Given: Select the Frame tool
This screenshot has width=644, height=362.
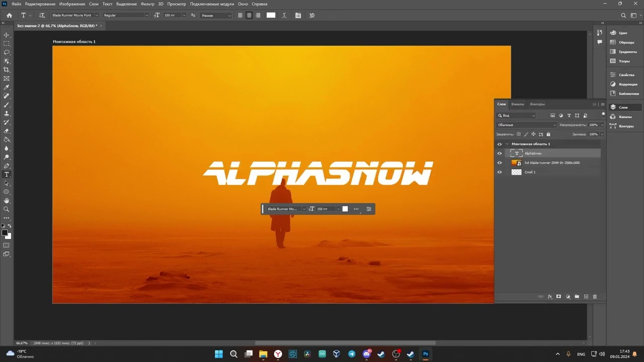Looking at the screenshot, I should pyautogui.click(x=7, y=78).
